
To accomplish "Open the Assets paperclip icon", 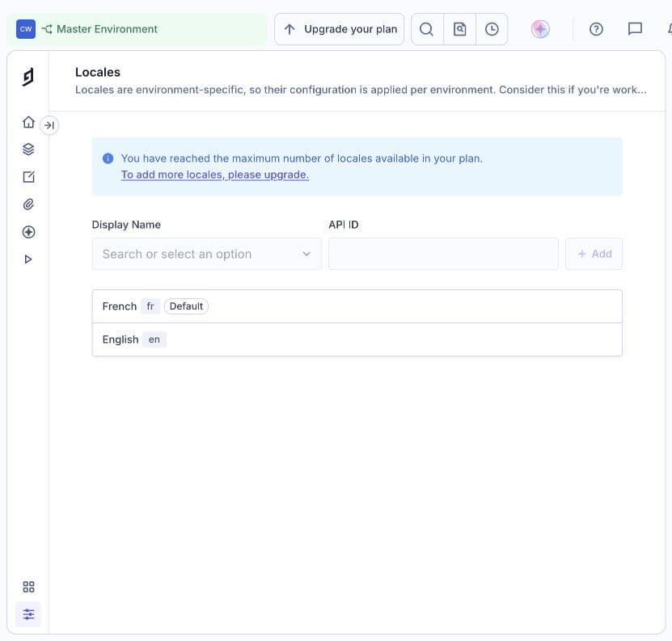I will (x=28, y=205).
